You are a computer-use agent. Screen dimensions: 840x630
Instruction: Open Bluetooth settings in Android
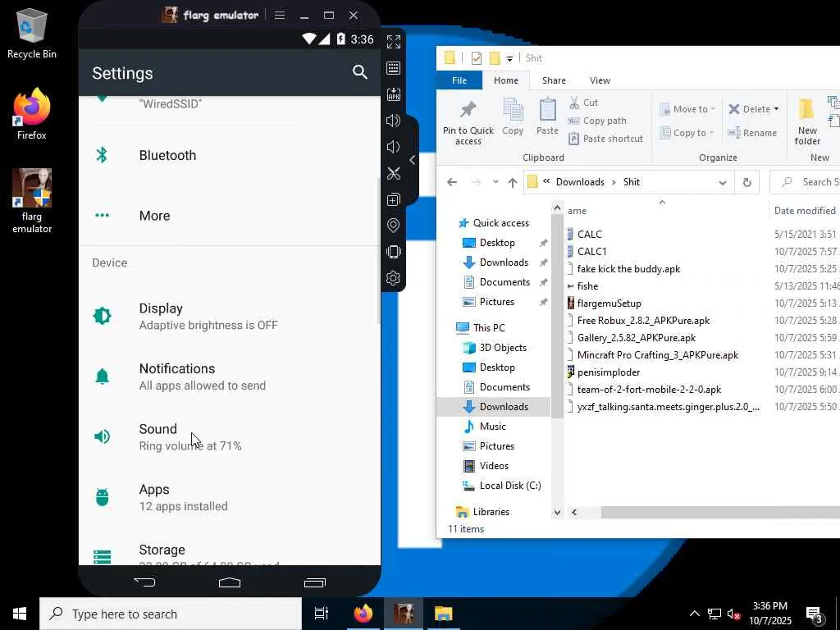pyautogui.click(x=230, y=155)
